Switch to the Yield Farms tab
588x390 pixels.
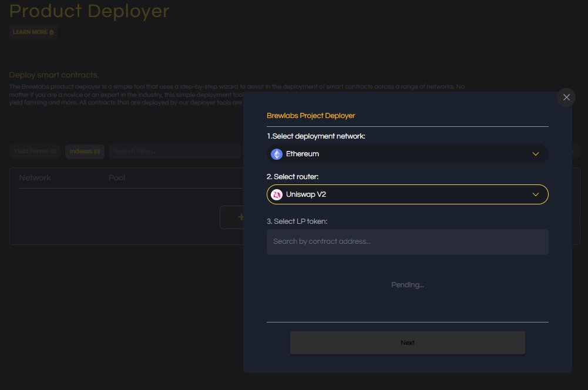(x=35, y=152)
